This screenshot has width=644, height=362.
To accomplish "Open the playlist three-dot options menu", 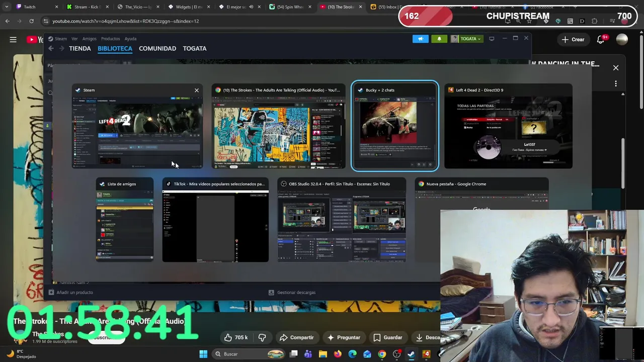I will pyautogui.click(x=616, y=84).
